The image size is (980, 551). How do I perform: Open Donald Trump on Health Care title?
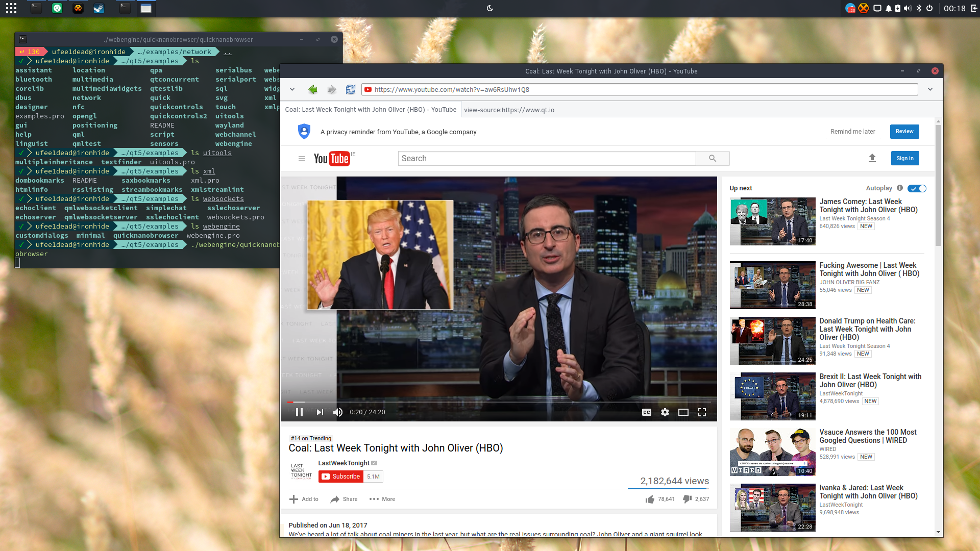(867, 329)
